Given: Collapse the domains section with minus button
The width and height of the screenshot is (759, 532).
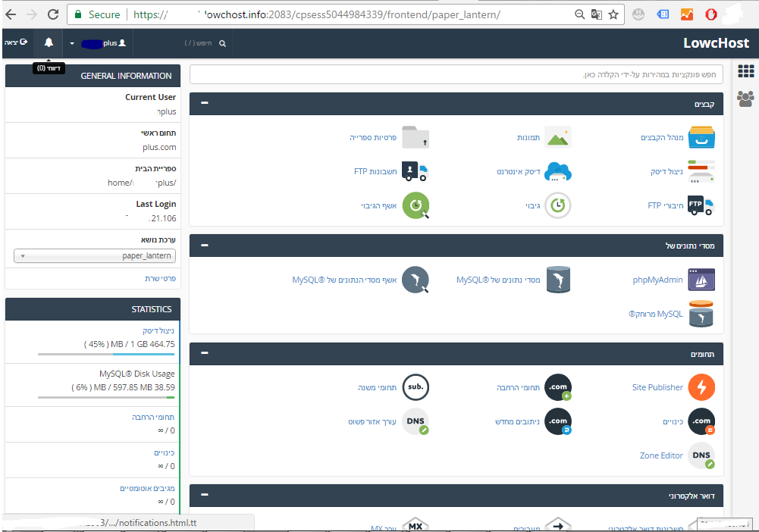Looking at the screenshot, I should point(205,354).
